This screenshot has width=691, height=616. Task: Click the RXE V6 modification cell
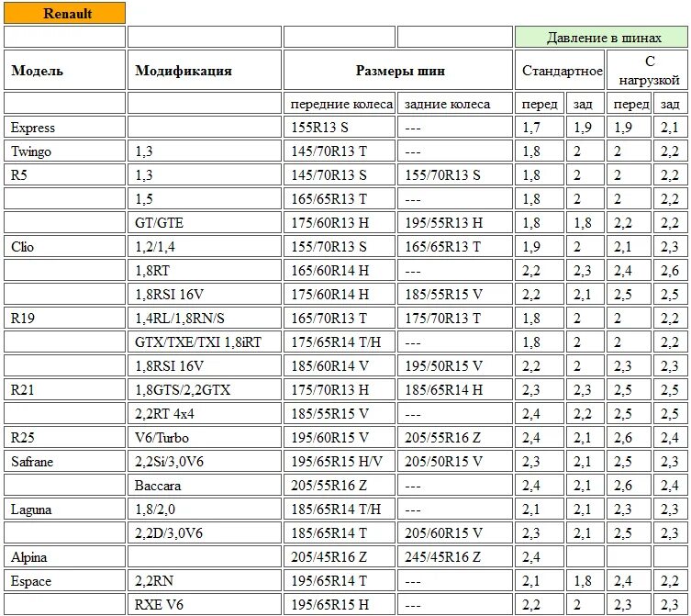click(205, 604)
